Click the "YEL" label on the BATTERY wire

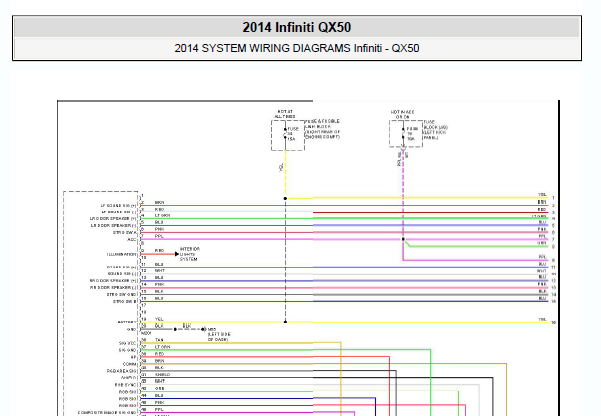click(x=159, y=319)
